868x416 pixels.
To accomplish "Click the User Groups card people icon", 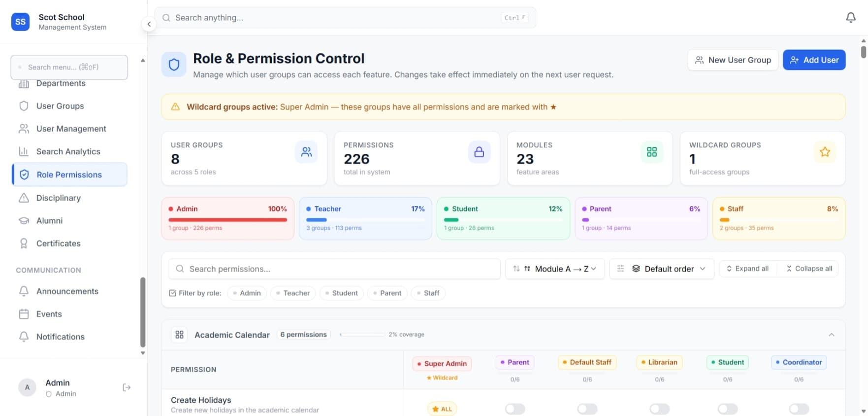I will click(x=306, y=152).
